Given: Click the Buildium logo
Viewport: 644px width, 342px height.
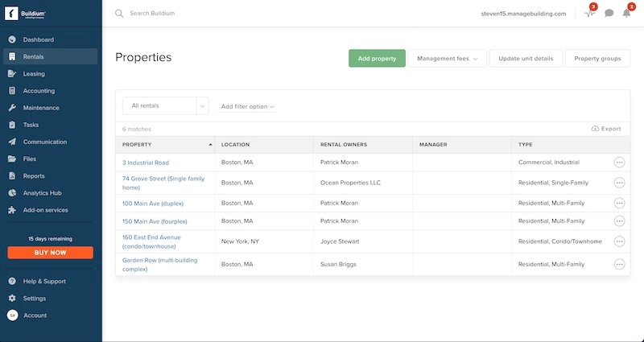Looking at the screenshot, I should pos(28,14).
